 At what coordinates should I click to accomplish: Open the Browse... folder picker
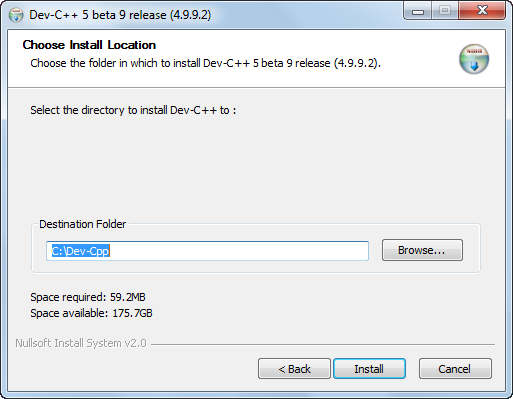pos(422,250)
